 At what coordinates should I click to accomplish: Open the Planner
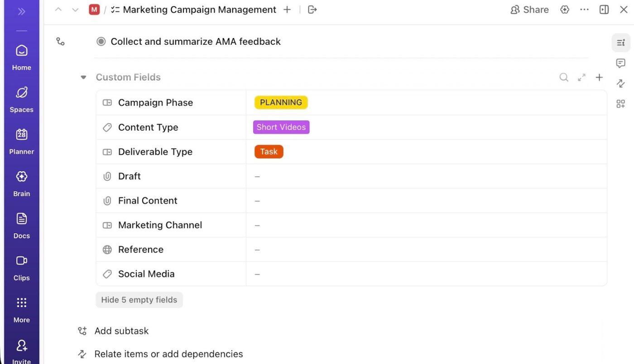point(21,140)
